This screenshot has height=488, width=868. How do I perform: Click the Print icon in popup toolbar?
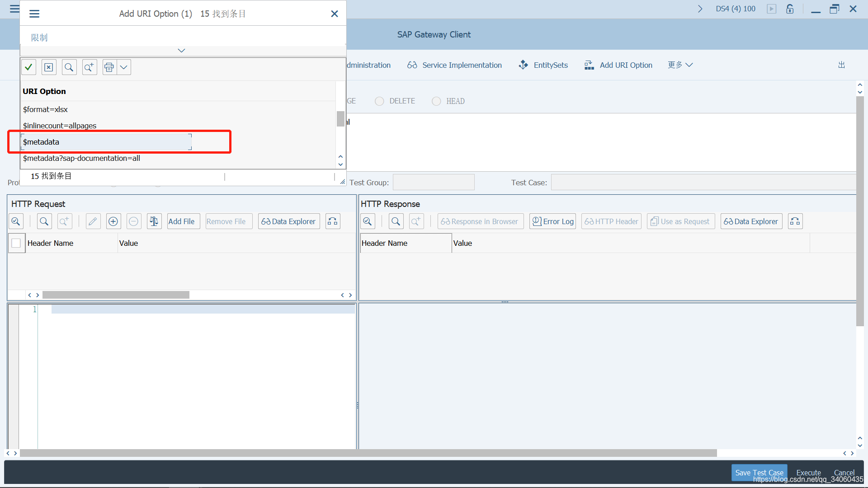tap(109, 67)
